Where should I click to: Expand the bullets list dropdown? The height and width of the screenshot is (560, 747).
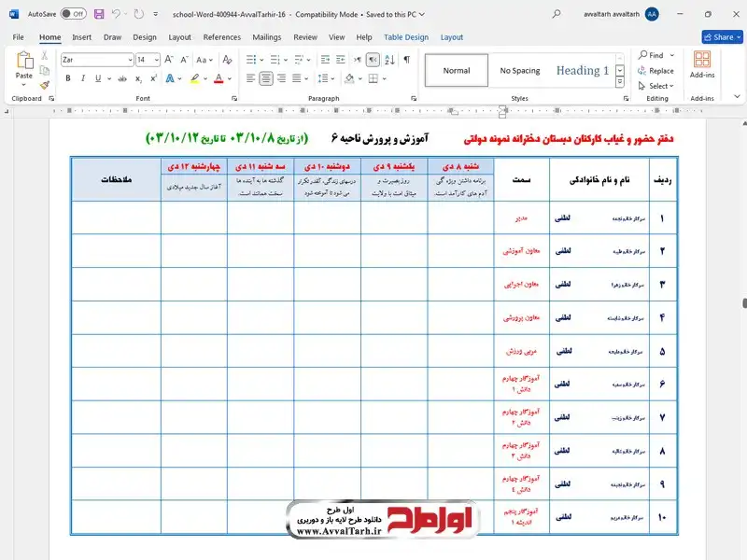click(x=261, y=60)
